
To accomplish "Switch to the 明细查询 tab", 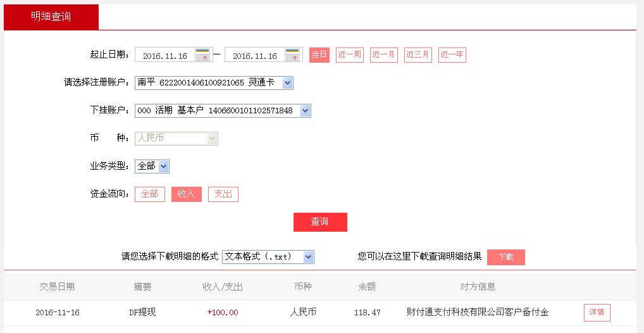I will (x=51, y=17).
